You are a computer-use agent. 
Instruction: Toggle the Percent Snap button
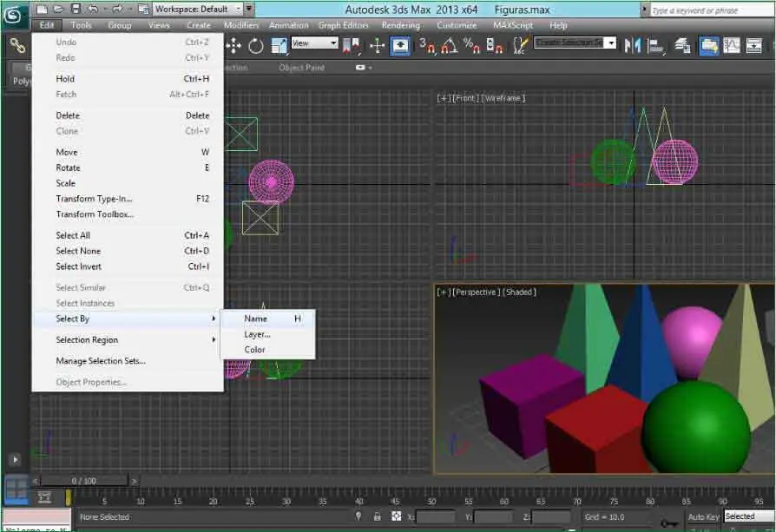tap(471, 46)
